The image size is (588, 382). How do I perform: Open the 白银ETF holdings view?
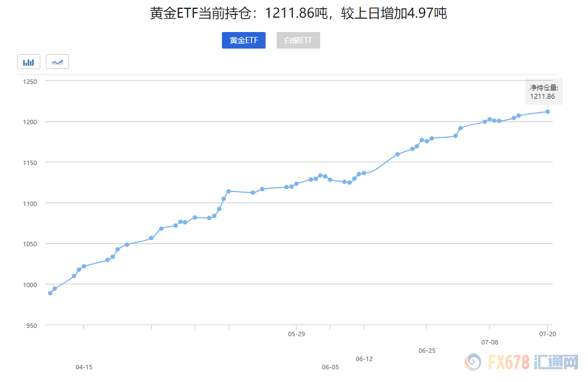pos(298,40)
